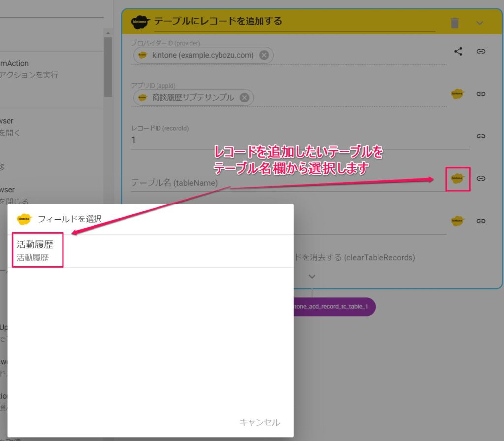Expand the chevron below clearTableRecords
This screenshot has width=504, height=441.
coord(312,276)
